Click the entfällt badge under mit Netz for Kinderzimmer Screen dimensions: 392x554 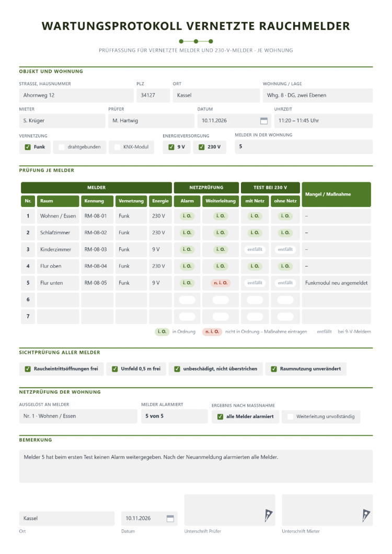(x=255, y=249)
